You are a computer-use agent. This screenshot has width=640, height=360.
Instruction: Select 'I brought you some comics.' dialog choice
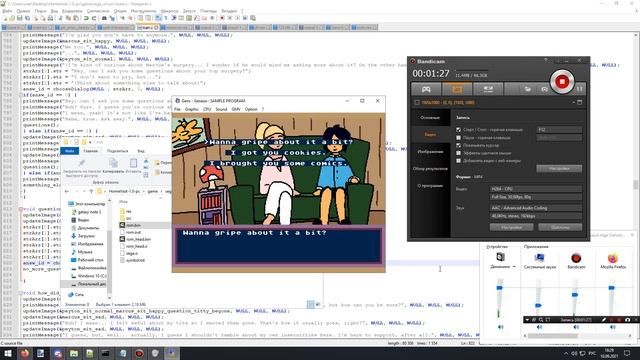click(x=278, y=163)
